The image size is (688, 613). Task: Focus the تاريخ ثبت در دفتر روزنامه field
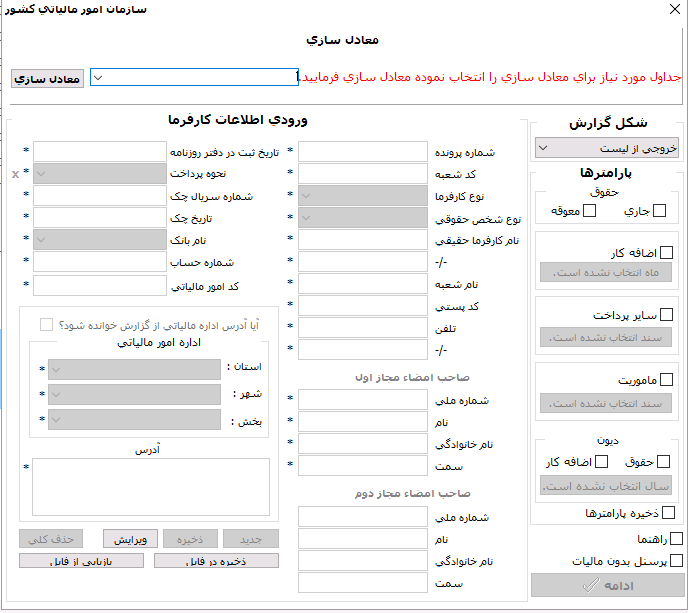(x=100, y=151)
